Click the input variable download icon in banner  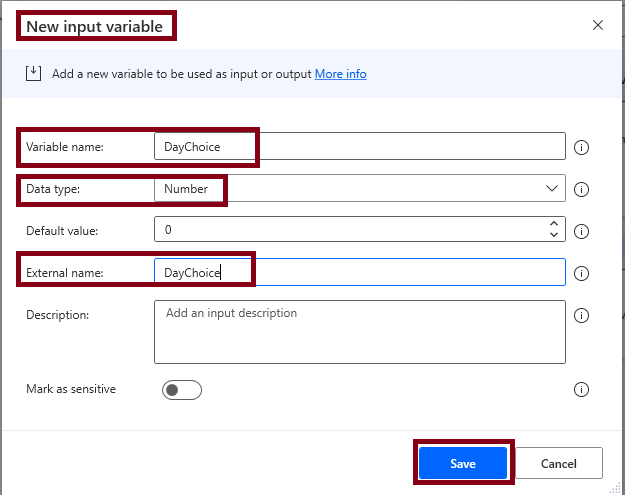point(33,74)
